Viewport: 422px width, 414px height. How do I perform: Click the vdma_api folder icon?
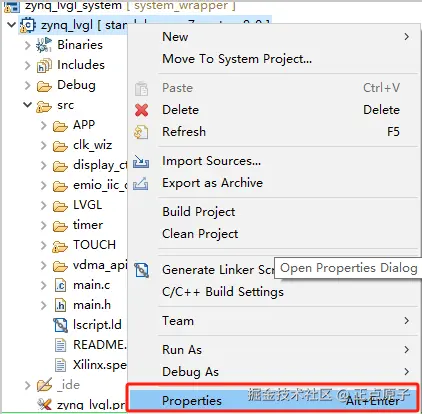click(x=60, y=266)
